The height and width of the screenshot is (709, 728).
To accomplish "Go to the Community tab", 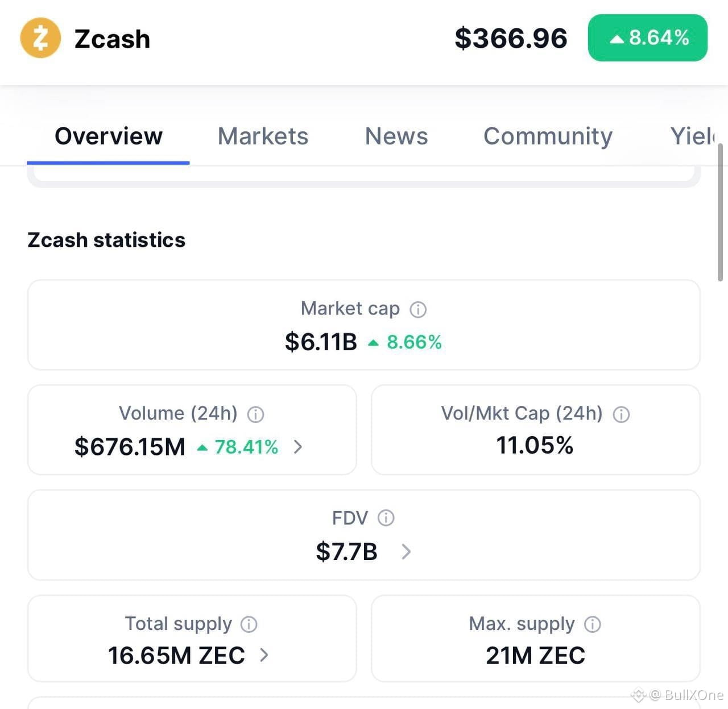I will [x=548, y=136].
